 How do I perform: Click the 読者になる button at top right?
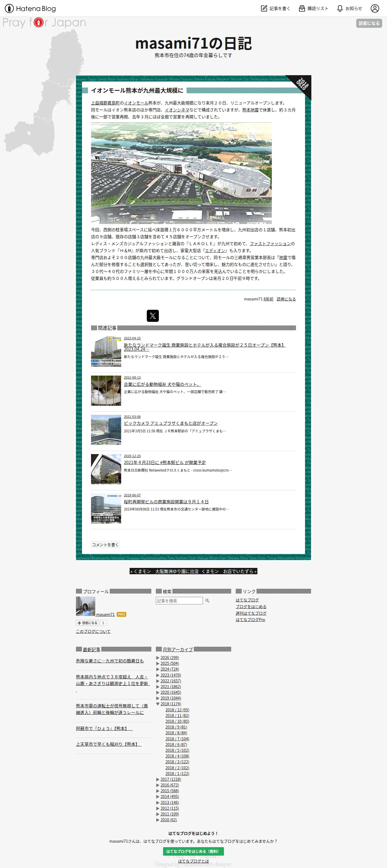[369, 23]
